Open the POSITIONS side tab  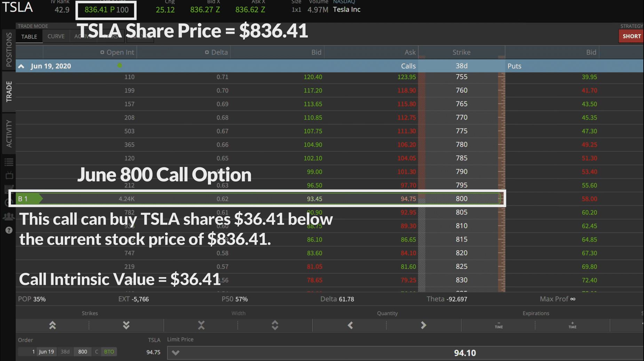(9, 50)
